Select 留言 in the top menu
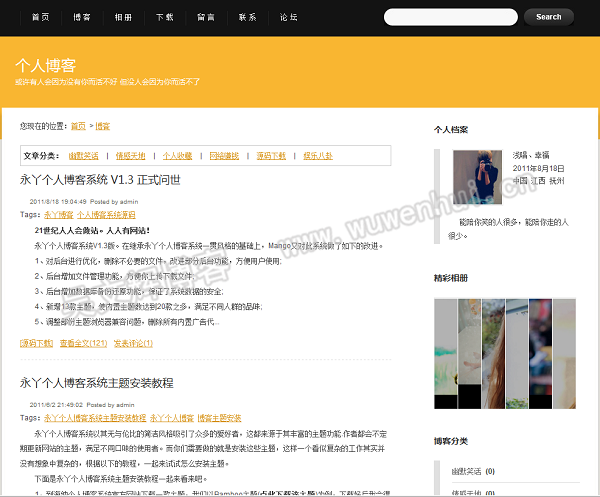This screenshot has width=600, height=497. pyautogui.click(x=206, y=17)
